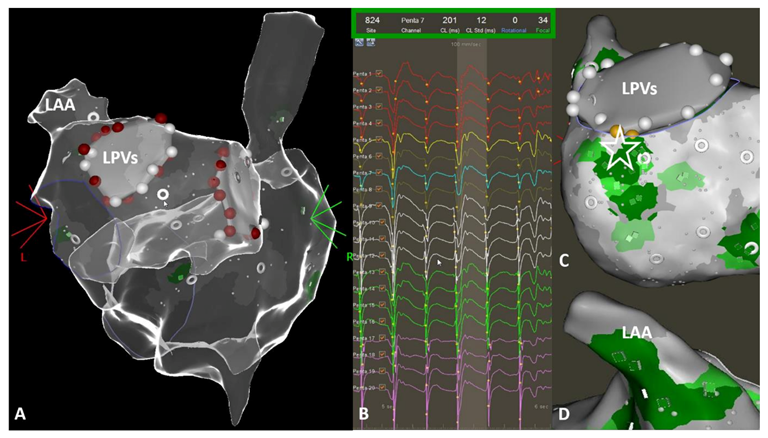This screenshot has height=438, width=768.
Task: Click the Site value 824
Action: (x=372, y=20)
